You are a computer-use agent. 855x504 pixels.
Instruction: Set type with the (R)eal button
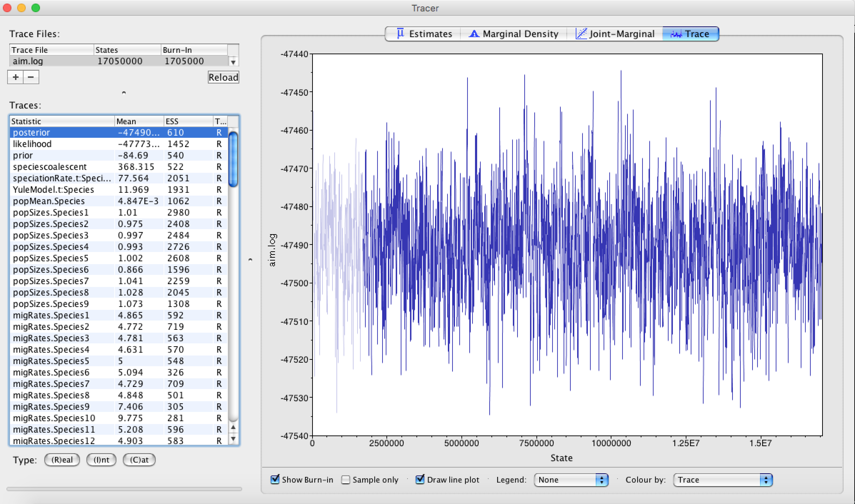[62, 460]
